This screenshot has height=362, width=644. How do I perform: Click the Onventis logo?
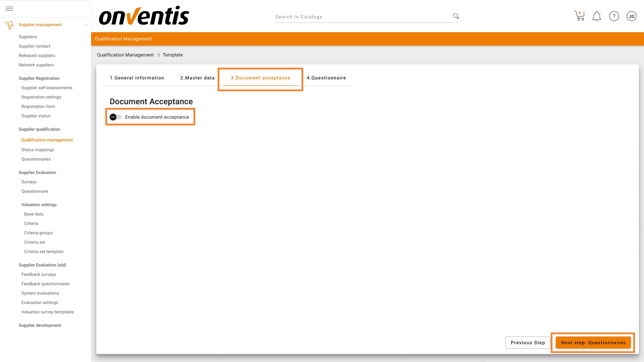(144, 16)
